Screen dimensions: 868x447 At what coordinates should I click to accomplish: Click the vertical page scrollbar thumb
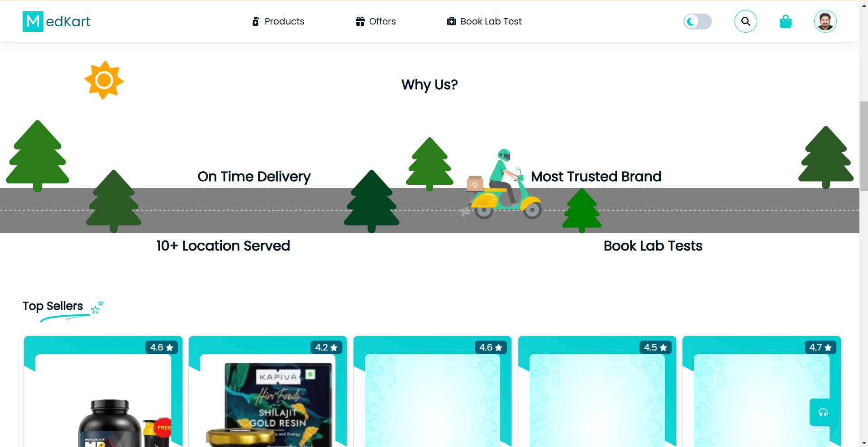pos(864,146)
